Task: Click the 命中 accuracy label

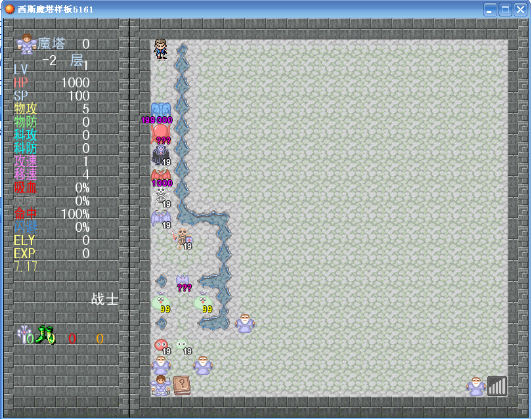Action: 26,213
